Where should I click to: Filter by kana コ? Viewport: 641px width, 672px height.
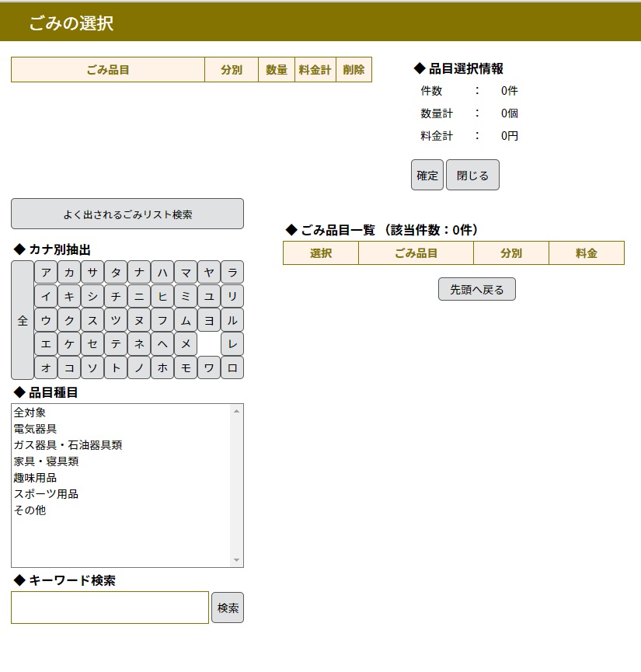point(69,367)
